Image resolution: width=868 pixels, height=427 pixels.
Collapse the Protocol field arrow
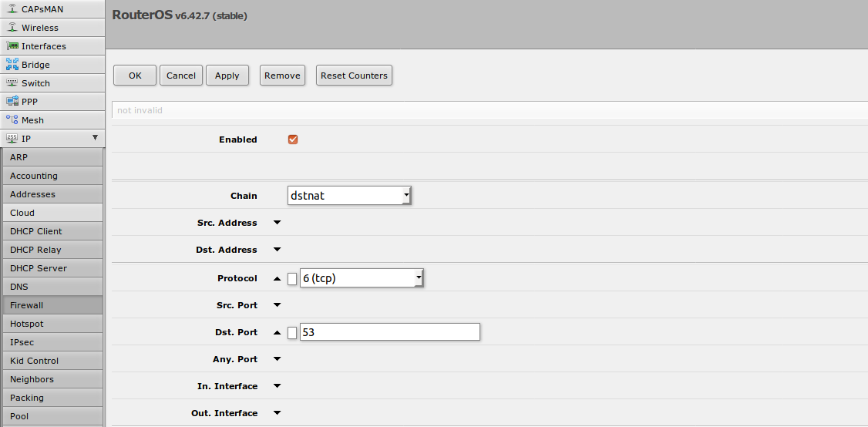point(278,278)
